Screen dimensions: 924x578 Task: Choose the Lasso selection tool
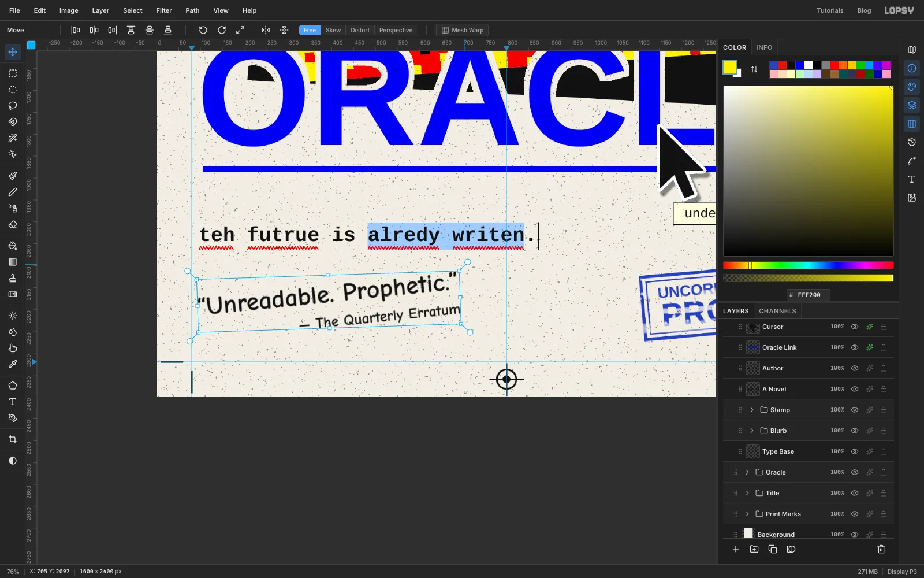click(13, 106)
